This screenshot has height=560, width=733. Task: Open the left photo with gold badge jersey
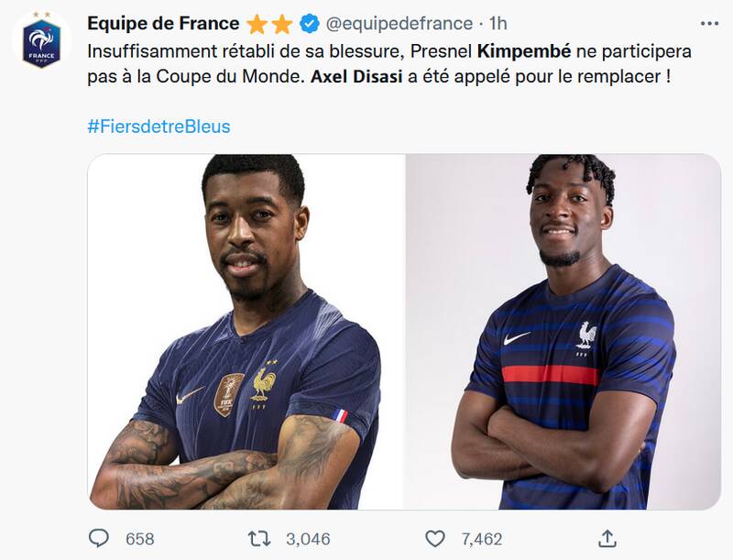(246, 332)
